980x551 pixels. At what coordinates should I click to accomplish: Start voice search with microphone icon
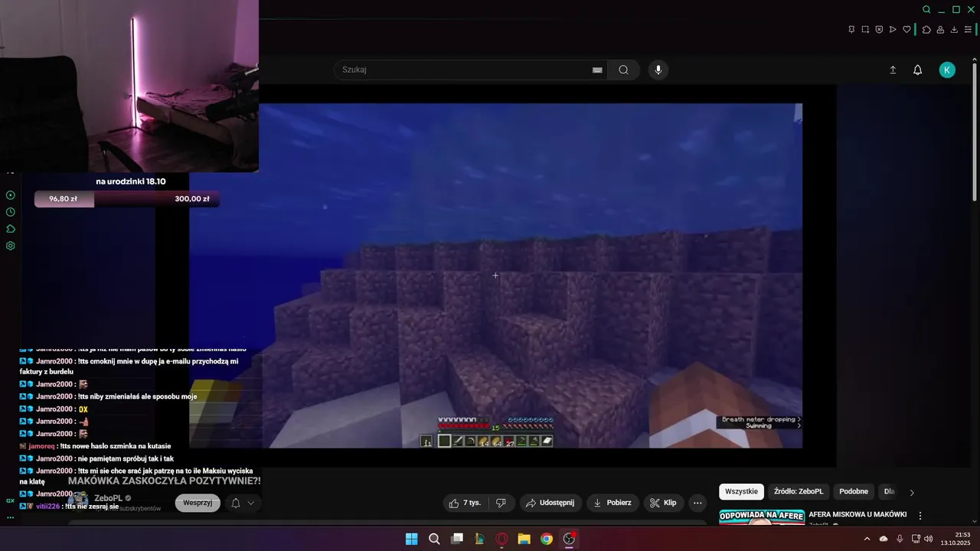(658, 70)
